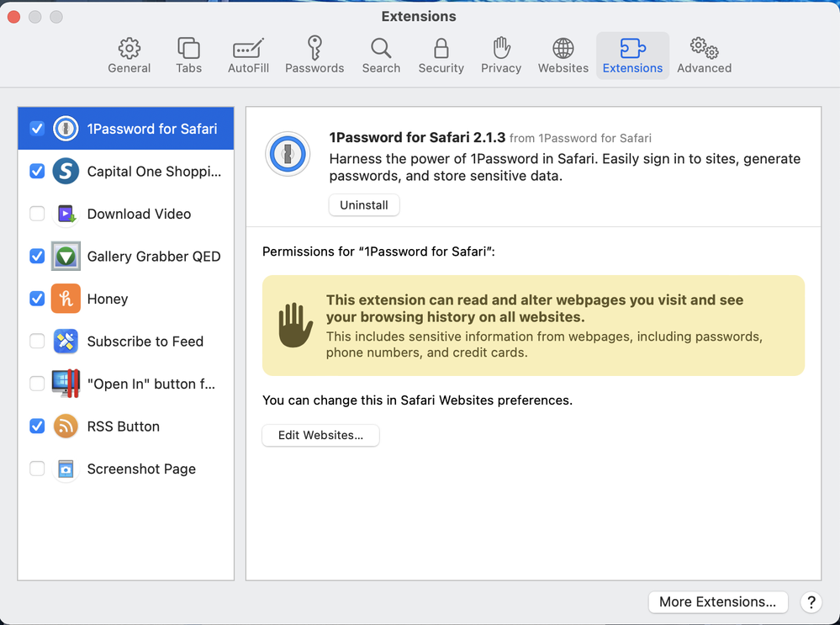Enable the Screenshot Page extension checkbox
Image resolution: width=840 pixels, height=625 pixels.
(x=37, y=469)
